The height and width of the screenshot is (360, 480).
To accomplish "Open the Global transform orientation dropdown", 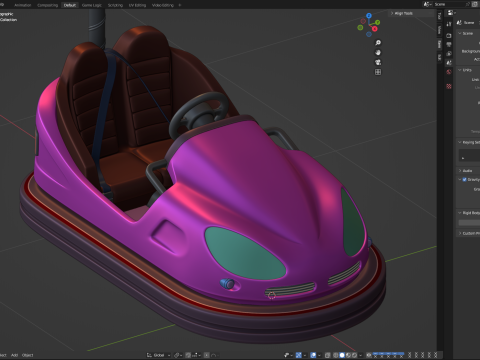I will click(159, 355).
